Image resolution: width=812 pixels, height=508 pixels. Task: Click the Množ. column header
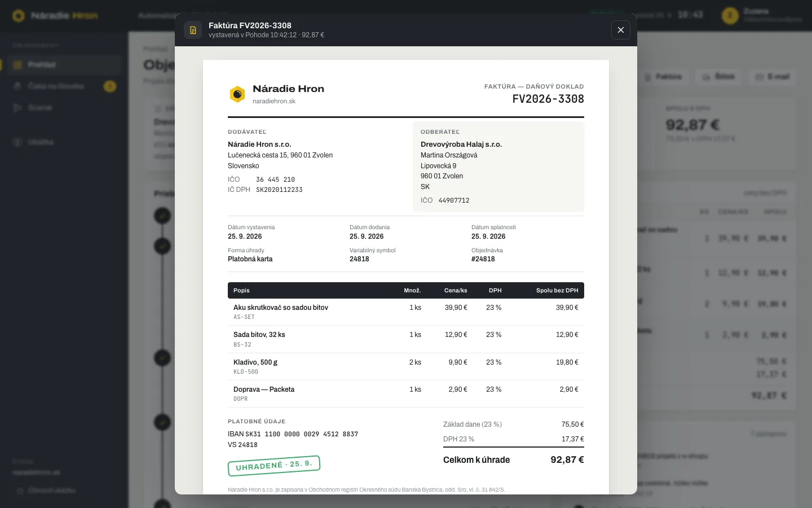(412, 291)
